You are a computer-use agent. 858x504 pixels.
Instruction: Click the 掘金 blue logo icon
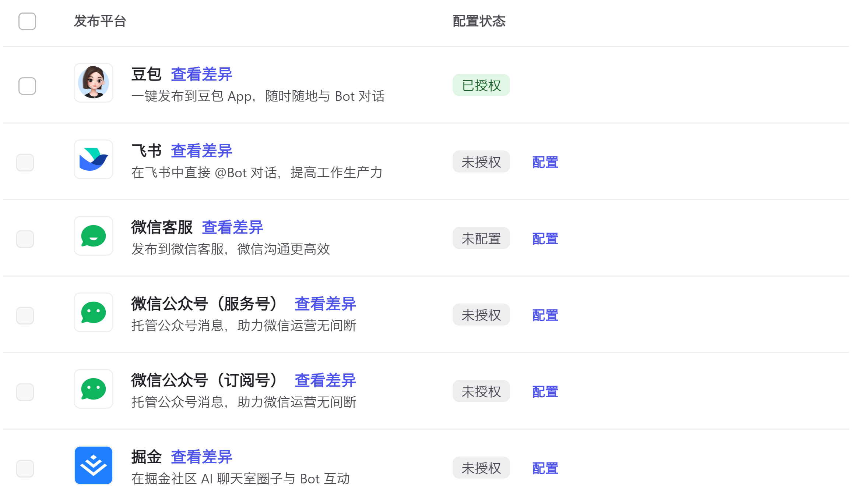[94, 465]
